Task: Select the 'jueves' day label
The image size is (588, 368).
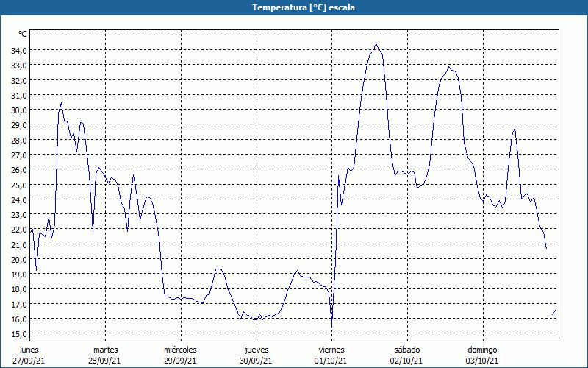Action: pyautogui.click(x=257, y=350)
